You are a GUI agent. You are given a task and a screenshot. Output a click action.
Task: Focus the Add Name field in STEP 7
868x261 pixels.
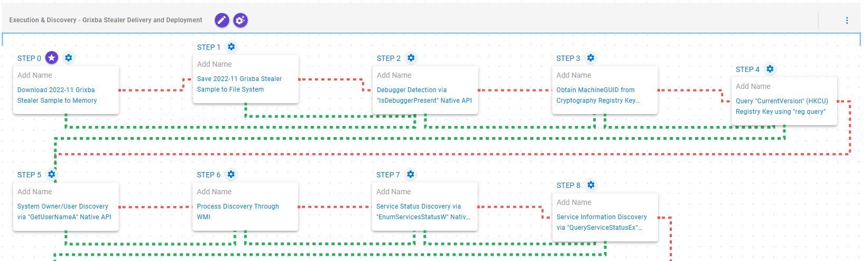[394, 192]
